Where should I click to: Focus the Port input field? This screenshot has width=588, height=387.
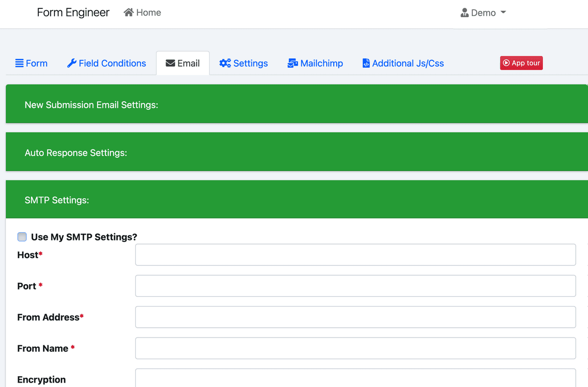pyautogui.click(x=355, y=286)
